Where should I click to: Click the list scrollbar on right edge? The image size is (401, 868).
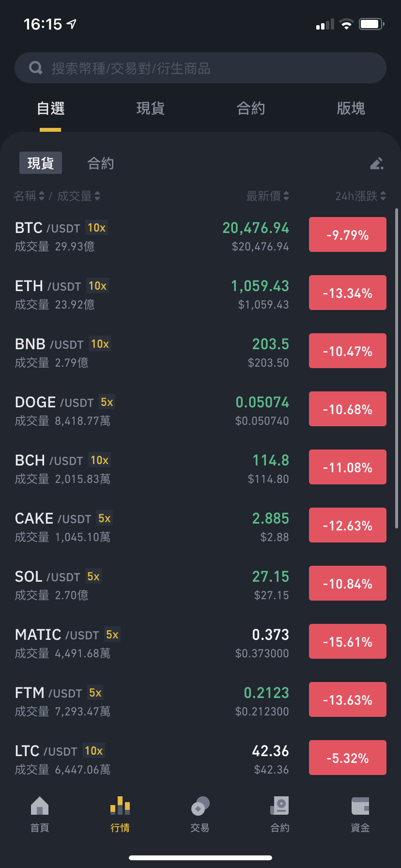(397, 368)
